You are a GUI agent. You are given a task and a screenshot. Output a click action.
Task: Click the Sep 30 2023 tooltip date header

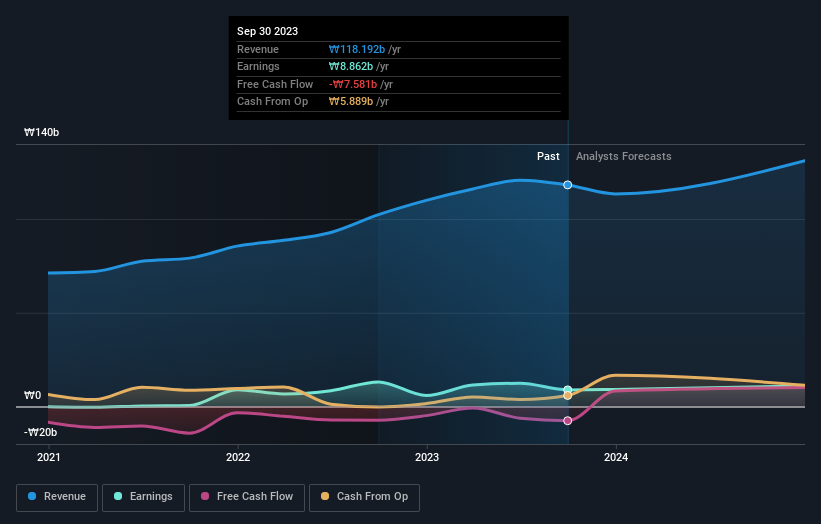[x=268, y=31]
